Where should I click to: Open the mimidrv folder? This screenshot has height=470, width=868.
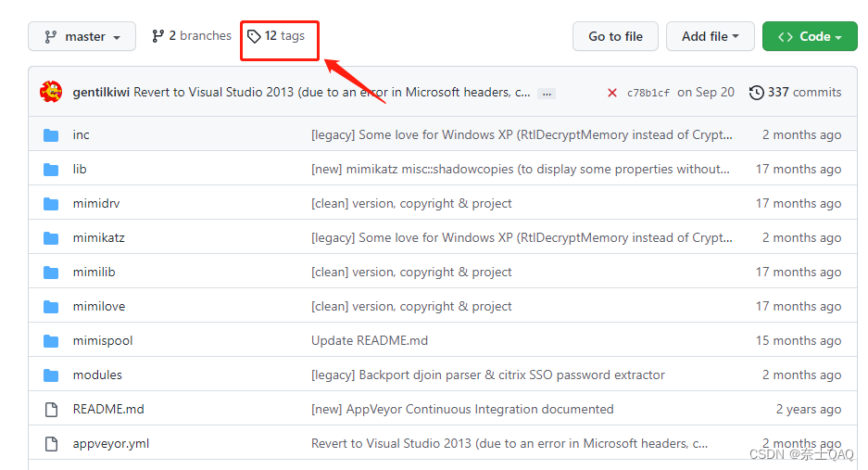(96, 203)
